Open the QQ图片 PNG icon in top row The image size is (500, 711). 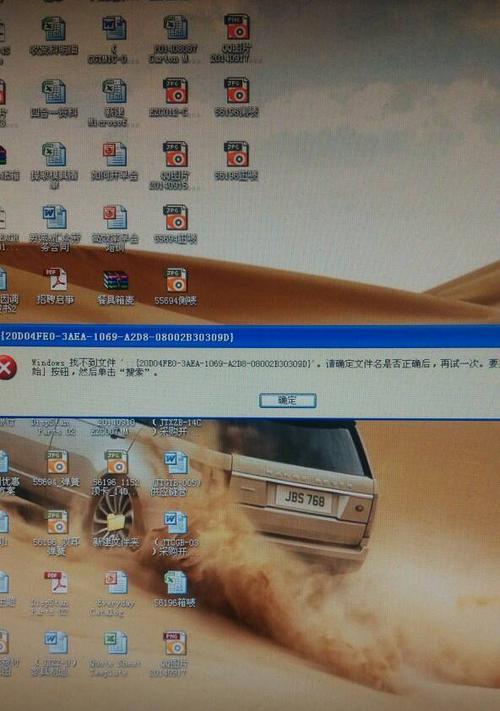pyautogui.click(x=236, y=39)
